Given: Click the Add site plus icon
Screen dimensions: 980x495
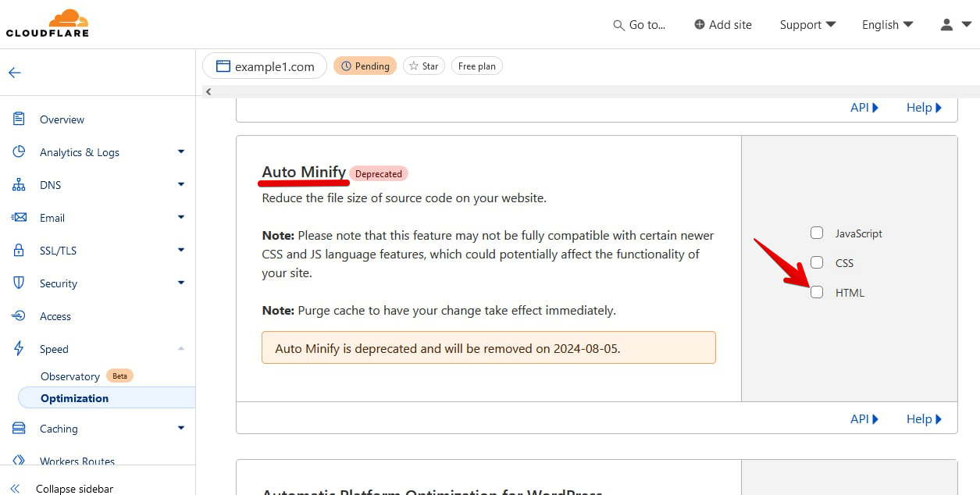Looking at the screenshot, I should coord(700,24).
